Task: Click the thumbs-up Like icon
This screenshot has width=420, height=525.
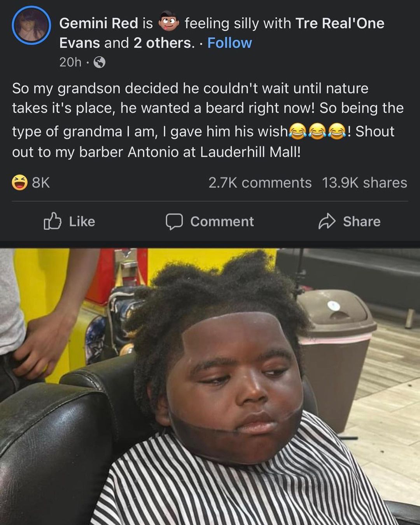Action: [52, 221]
